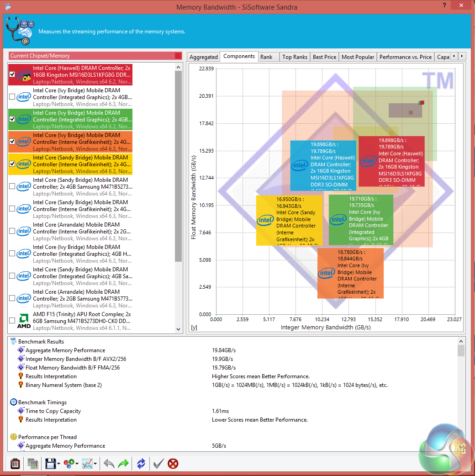Check Arrandale 2x 2GB Samsung M471B5773 entry
The height and width of the screenshot is (476, 475).
(12, 298)
